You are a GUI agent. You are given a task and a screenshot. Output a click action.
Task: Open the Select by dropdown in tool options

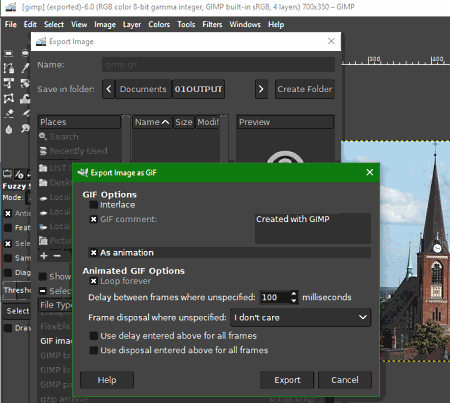coord(17,311)
